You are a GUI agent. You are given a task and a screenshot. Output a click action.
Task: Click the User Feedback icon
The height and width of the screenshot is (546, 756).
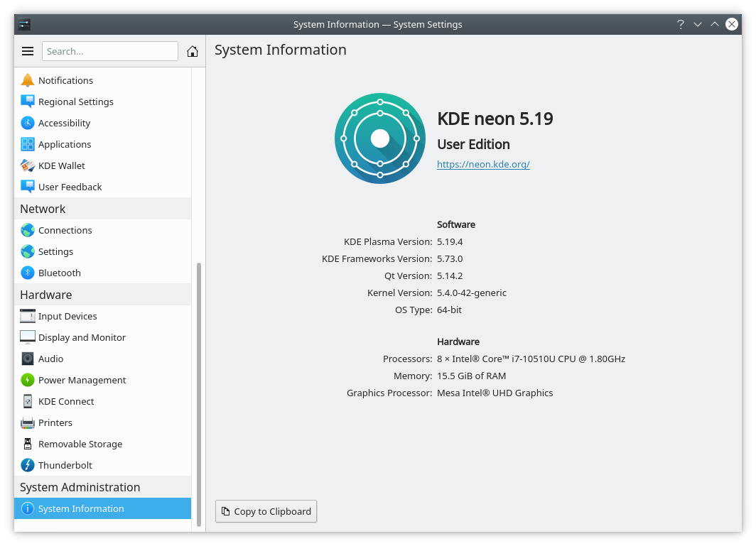click(28, 187)
